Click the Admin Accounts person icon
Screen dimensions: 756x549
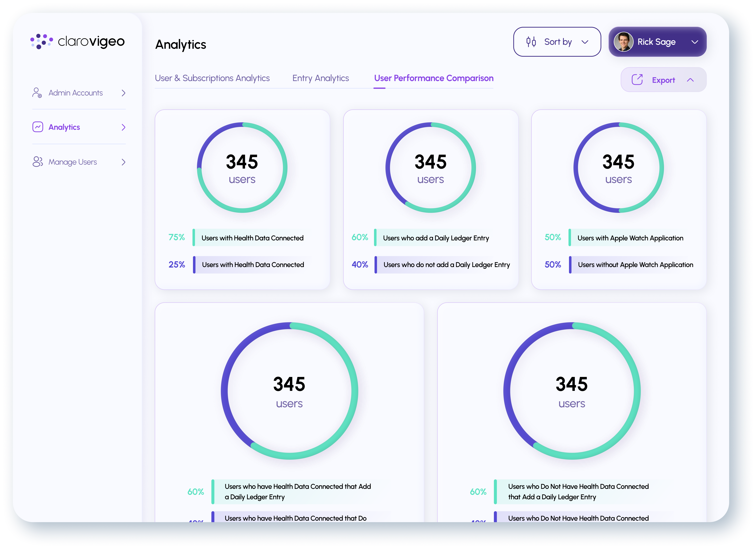tap(37, 93)
